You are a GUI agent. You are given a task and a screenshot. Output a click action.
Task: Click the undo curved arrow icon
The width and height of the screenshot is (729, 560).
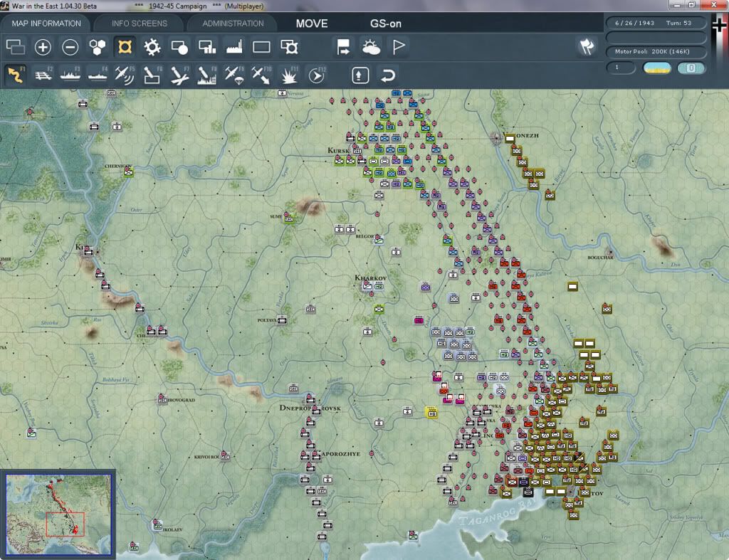pos(388,75)
